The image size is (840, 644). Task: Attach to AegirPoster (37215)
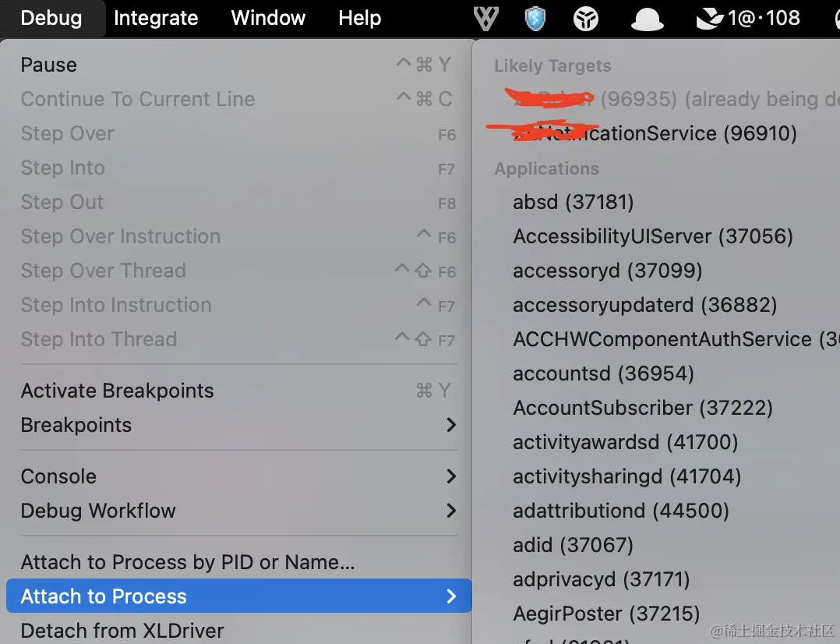coord(657,614)
